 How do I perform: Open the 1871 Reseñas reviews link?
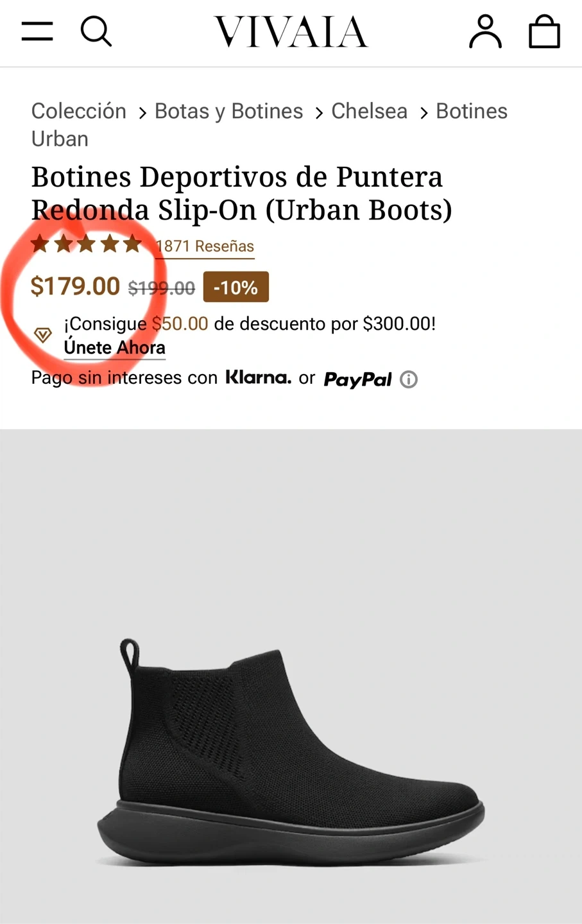coord(205,246)
